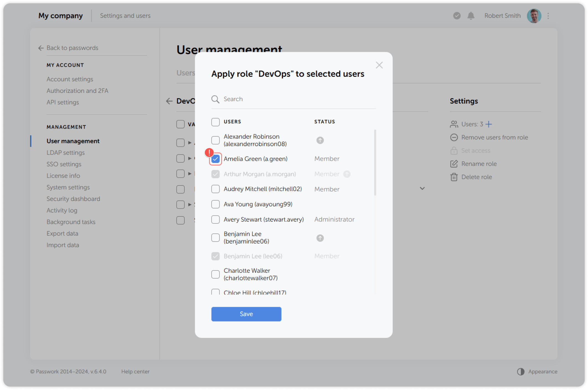Add users via the plus icon next to Users: 3

pos(489,124)
